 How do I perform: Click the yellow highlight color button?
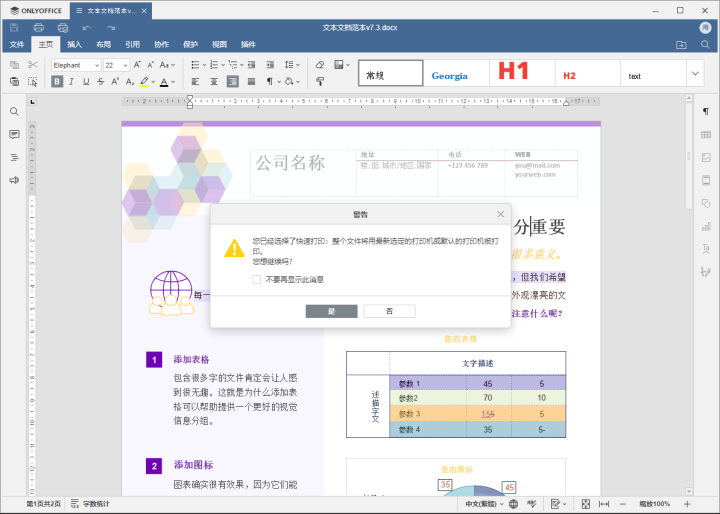[144, 81]
